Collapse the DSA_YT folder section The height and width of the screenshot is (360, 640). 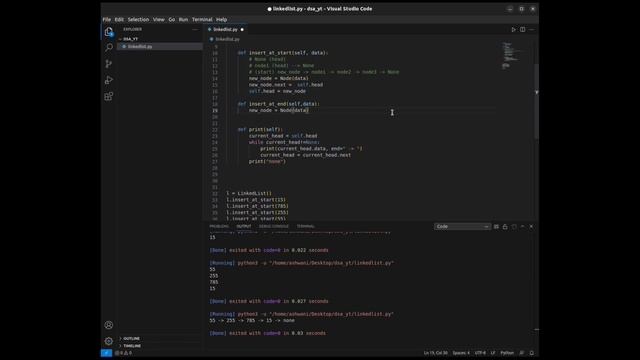[x=131, y=39]
